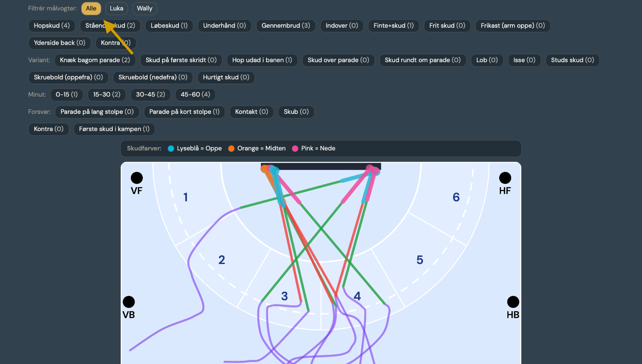Toggle Indover (0) filter chip
Screen dimensions: 642x364
click(x=342, y=26)
